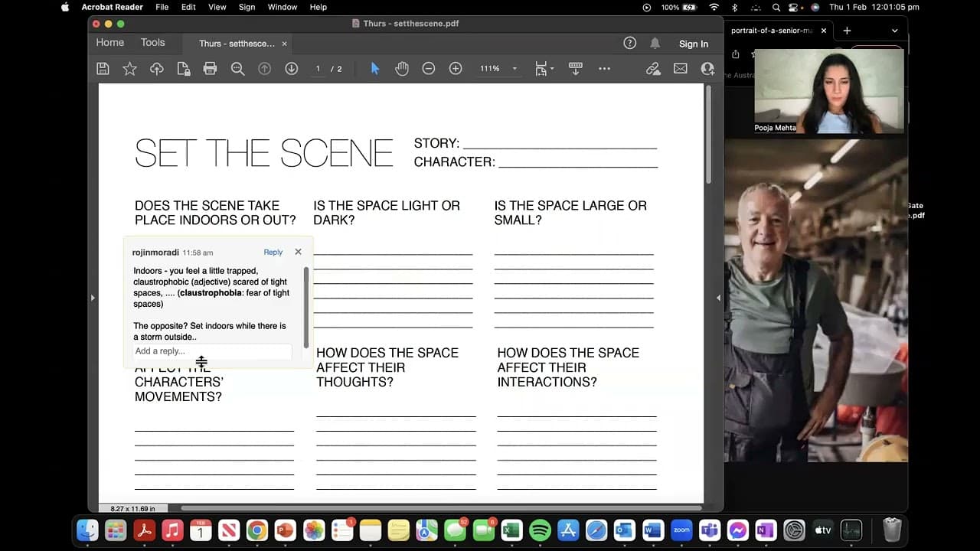Image resolution: width=980 pixels, height=551 pixels.
Task: Close the Thurs - setthescene tab
Action: (285, 44)
